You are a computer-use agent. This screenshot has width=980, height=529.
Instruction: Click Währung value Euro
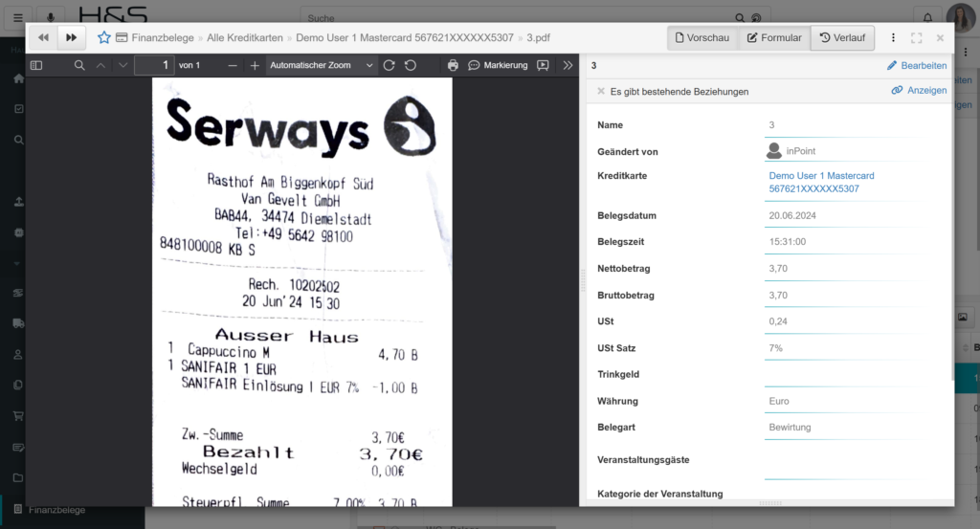(779, 401)
